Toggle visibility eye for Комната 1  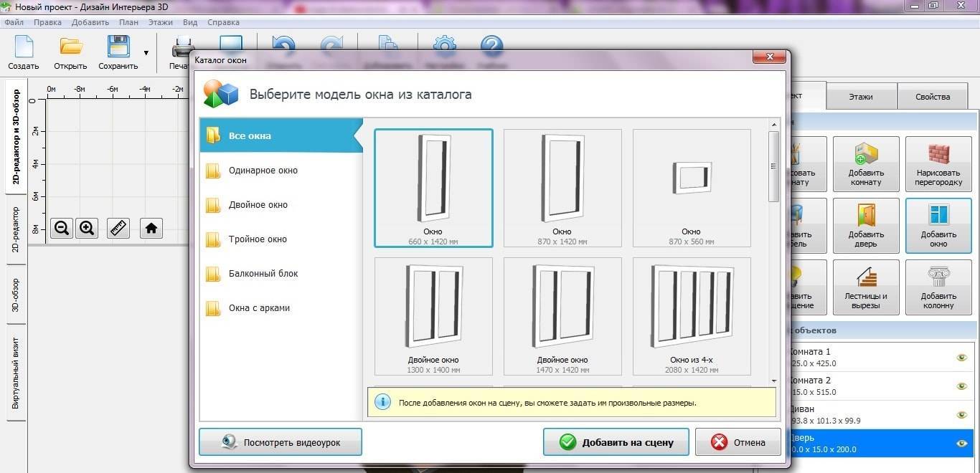click(x=961, y=358)
